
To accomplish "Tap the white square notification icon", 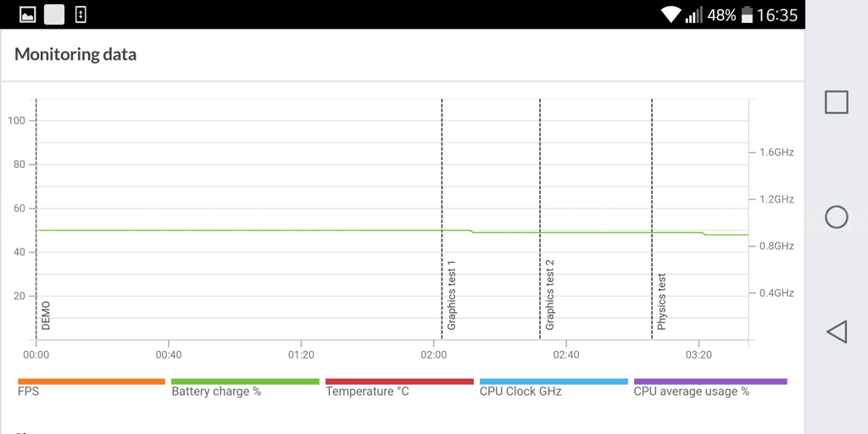I will pos(54,14).
